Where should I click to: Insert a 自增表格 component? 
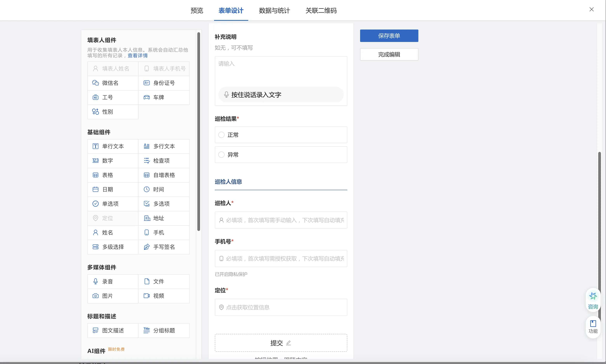click(164, 175)
